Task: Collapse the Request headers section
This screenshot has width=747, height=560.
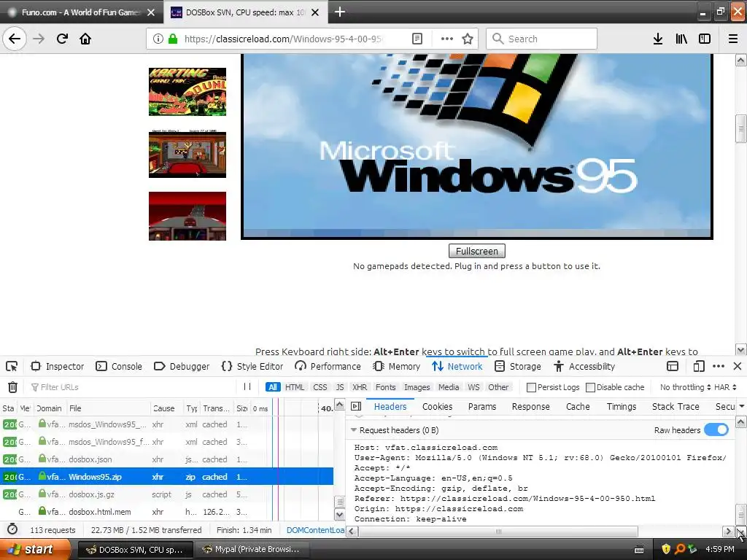Action: click(x=354, y=430)
